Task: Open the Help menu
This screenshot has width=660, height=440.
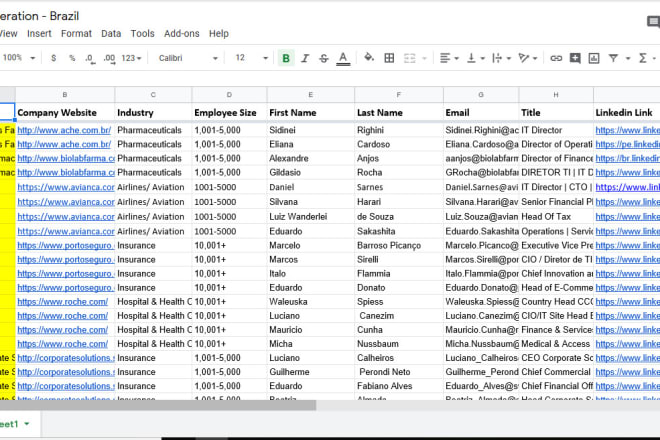Action: 219,34
